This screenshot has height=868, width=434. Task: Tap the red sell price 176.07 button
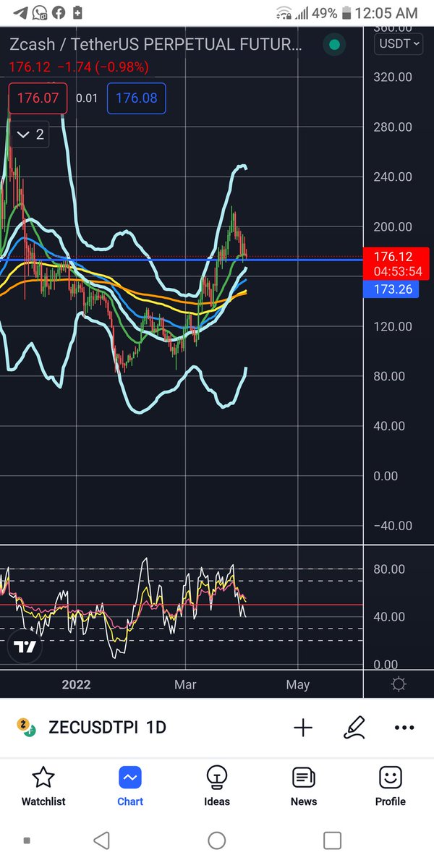click(38, 98)
